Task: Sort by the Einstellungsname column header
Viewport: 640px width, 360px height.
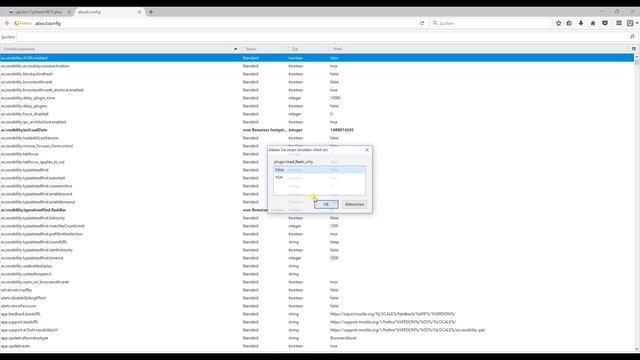Action: pos(120,49)
